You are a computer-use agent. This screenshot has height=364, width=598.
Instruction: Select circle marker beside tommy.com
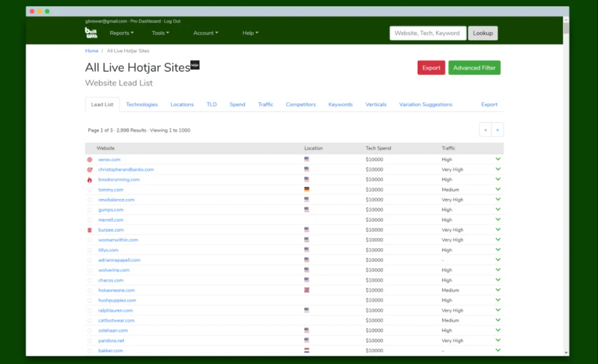(x=90, y=190)
